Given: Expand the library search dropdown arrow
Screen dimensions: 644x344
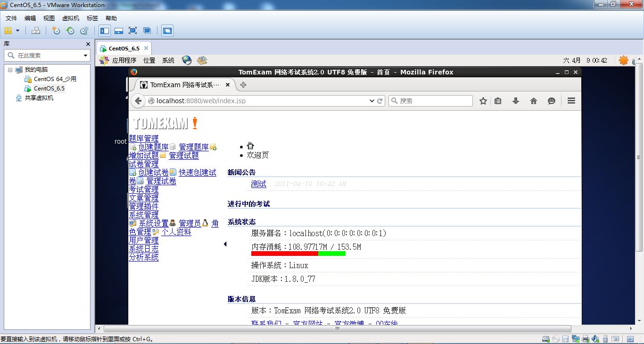Looking at the screenshot, I should pyautogui.click(x=85, y=56).
